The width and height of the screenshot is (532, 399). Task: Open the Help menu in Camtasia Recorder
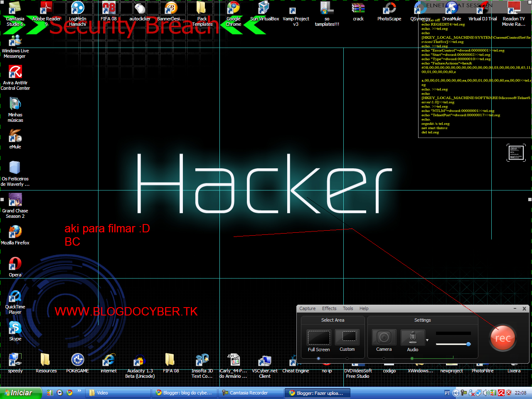pos(364,308)
